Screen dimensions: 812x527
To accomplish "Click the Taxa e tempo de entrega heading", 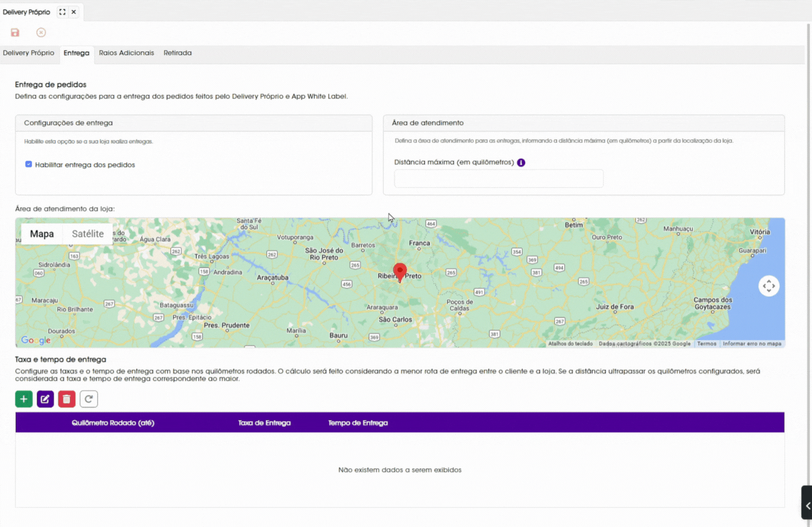I will 60,360.
